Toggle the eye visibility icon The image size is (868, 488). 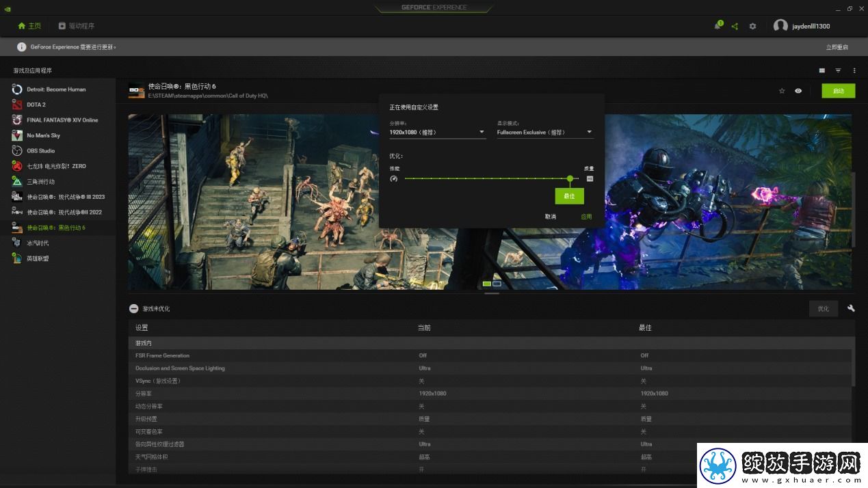click(798, 91)
